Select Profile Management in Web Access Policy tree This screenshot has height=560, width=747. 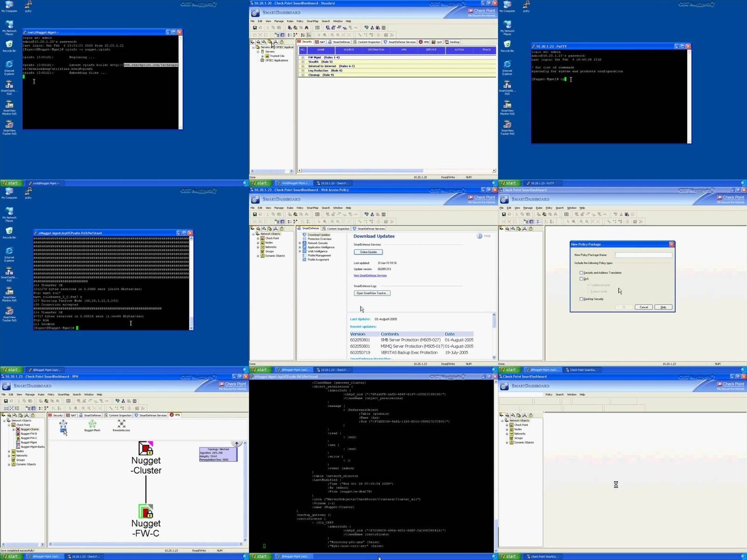tap(319, 255)
